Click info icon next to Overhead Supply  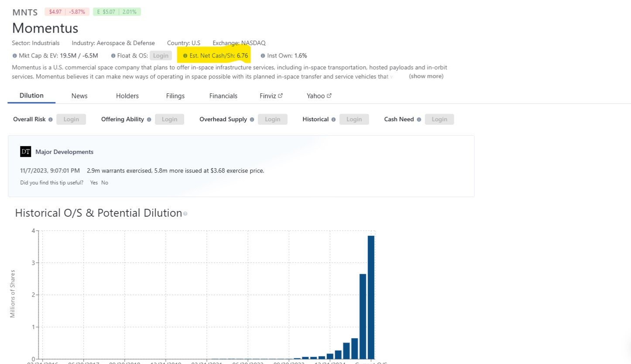(x=252, y=119)
